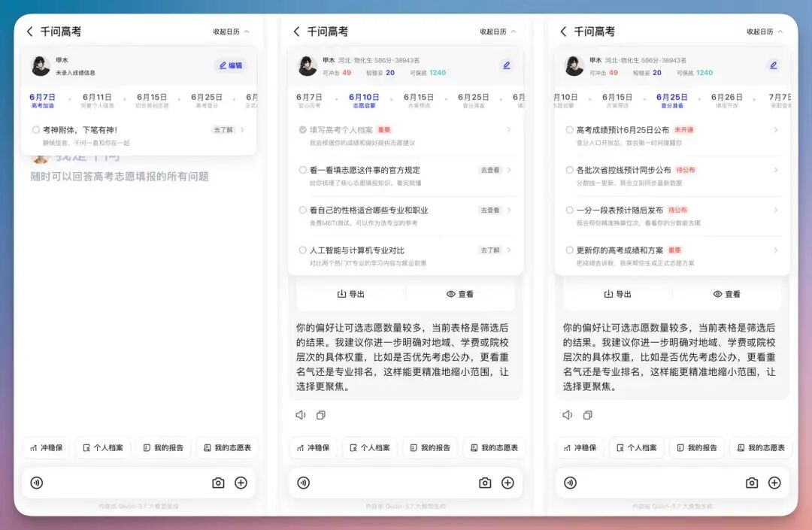Toggle 填写高考个人档案 completed checkbox
This screenshot has height=530, width=812.
[x=302, y=130]
